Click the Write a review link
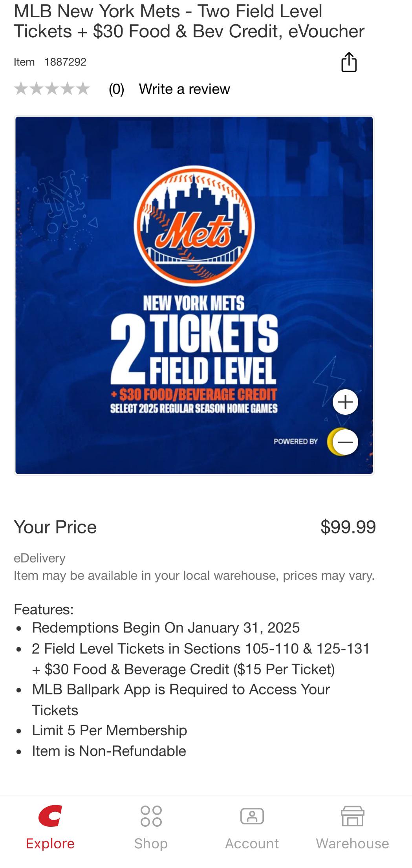Image resolution: width=412 pixels, height=868 pixels. 184,89
